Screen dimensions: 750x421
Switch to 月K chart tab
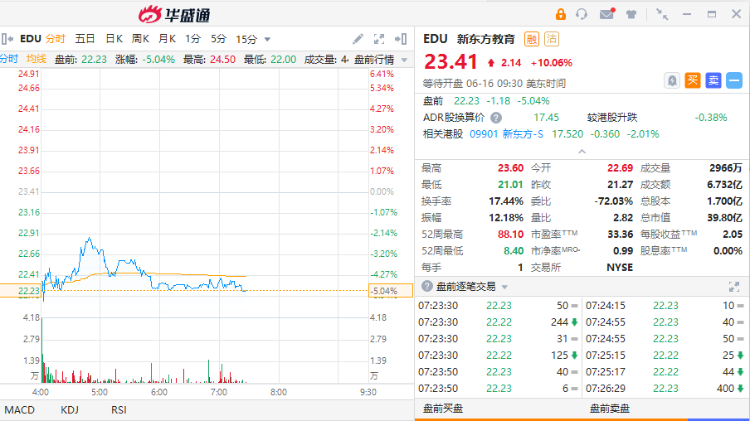[x=167, y=39]
